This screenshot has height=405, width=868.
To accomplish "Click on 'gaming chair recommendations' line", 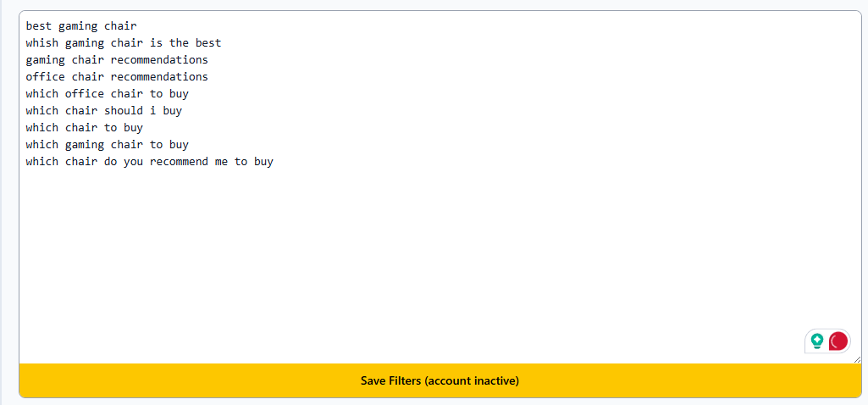I will tap(117, 59).
